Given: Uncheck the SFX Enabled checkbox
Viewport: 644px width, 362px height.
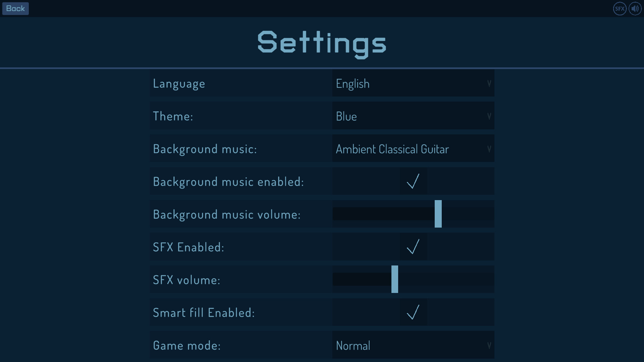Looking at the screenshot, I should 413,247.
